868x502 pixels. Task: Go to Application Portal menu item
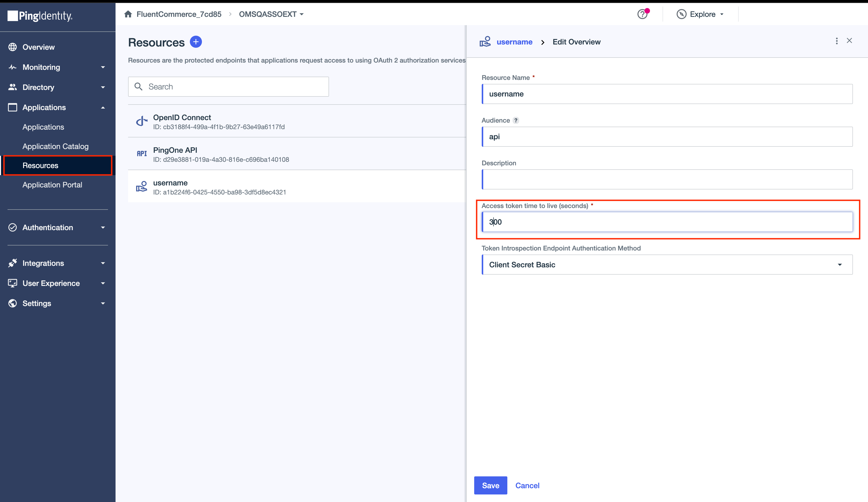(52, 185)
